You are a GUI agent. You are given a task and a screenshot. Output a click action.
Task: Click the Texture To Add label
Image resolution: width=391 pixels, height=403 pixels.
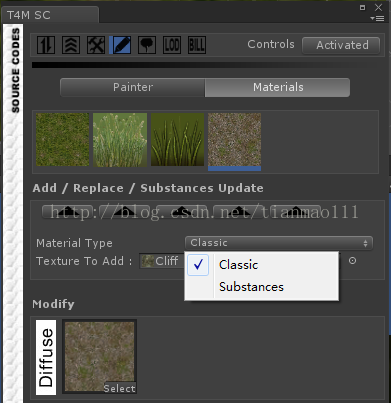[84, 261]
